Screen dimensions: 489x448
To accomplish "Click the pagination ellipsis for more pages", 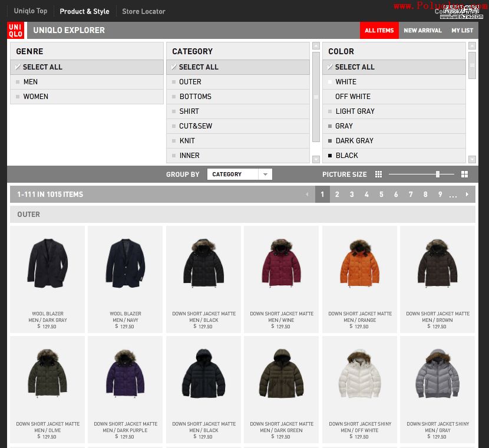I will point(453,196).
